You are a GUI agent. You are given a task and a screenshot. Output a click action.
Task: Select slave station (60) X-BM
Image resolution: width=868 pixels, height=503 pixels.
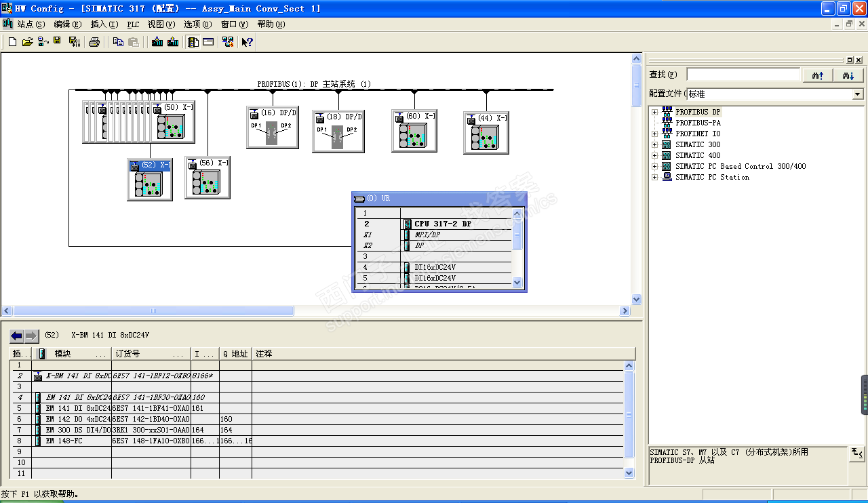click(414, 131)
